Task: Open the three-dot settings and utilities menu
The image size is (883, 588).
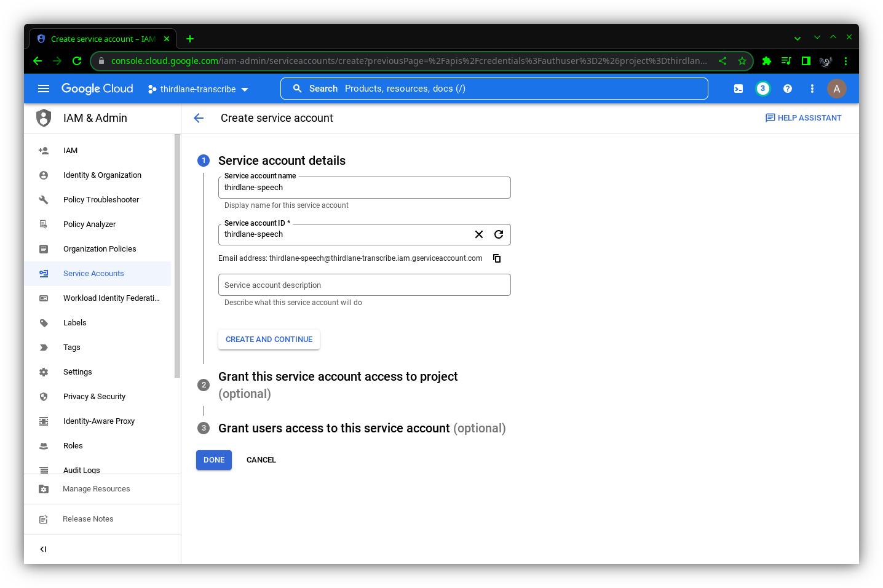Action: click(812, 89)
